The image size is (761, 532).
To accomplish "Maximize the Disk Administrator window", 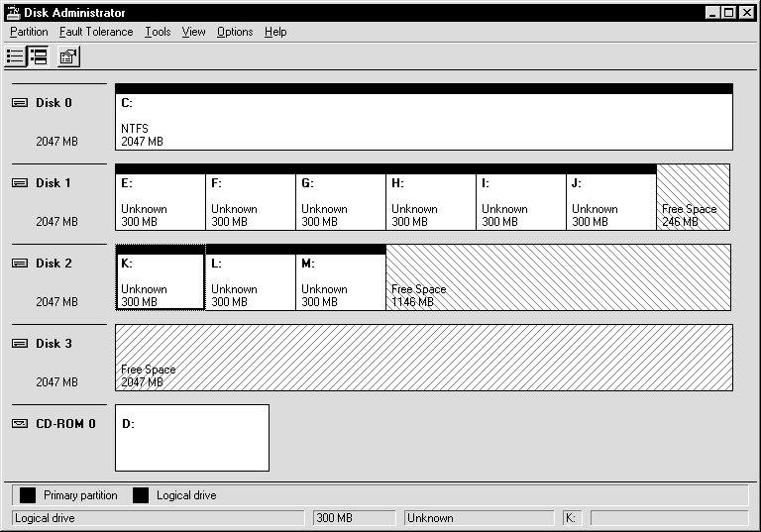I will pyautogui.click(x=729, y=12).
